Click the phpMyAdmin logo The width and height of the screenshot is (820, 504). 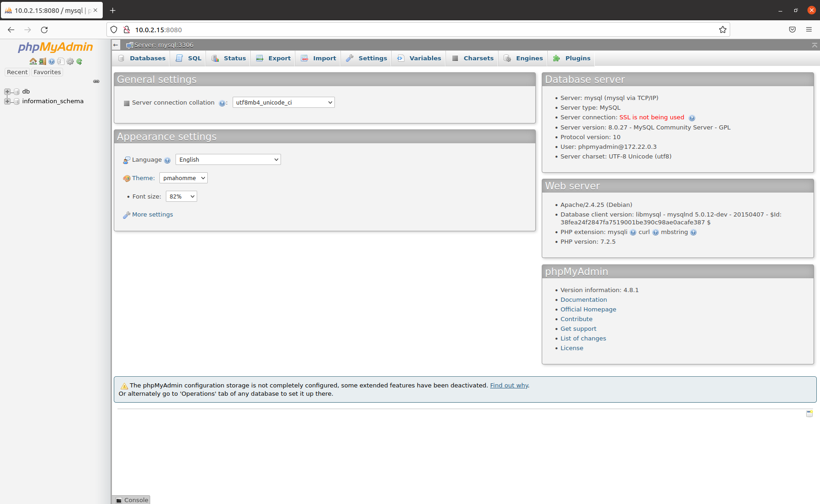point(55,47)
